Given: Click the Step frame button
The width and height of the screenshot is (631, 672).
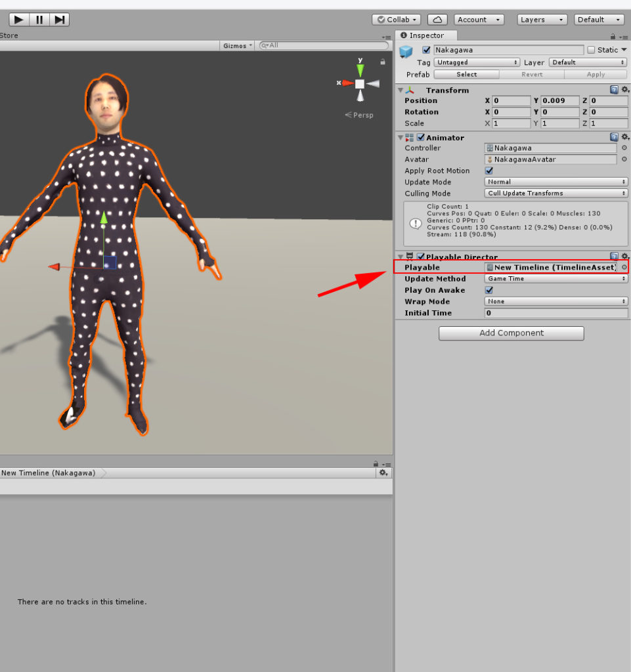Looking at the screenshot, I should pyautogui.click(x=60, y=19).
